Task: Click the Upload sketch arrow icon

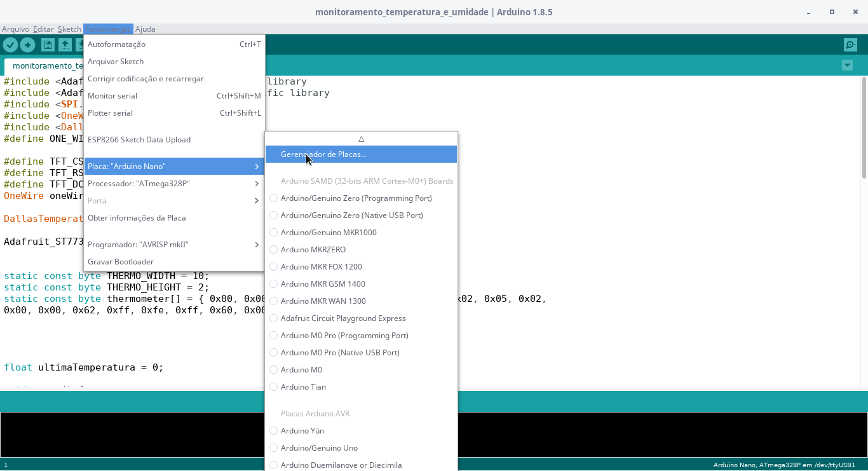Action: [x=27, y=44]
